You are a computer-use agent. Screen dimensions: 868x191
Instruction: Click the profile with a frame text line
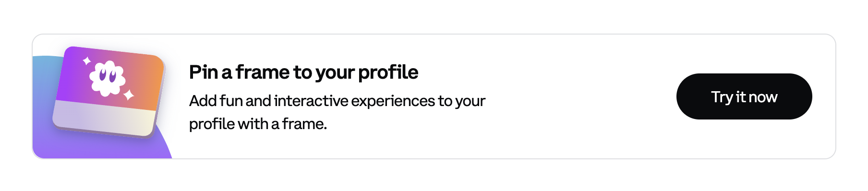tap(258, 124)
